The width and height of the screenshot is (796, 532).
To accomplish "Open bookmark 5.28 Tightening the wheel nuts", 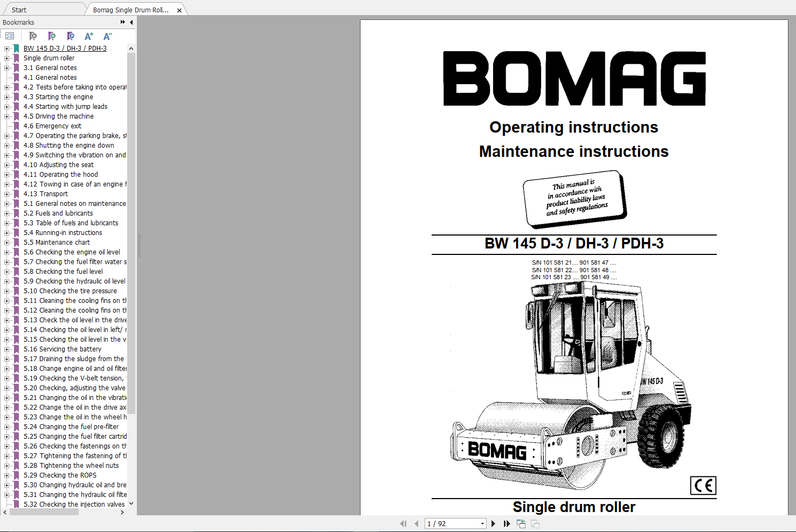I will 71,466.
